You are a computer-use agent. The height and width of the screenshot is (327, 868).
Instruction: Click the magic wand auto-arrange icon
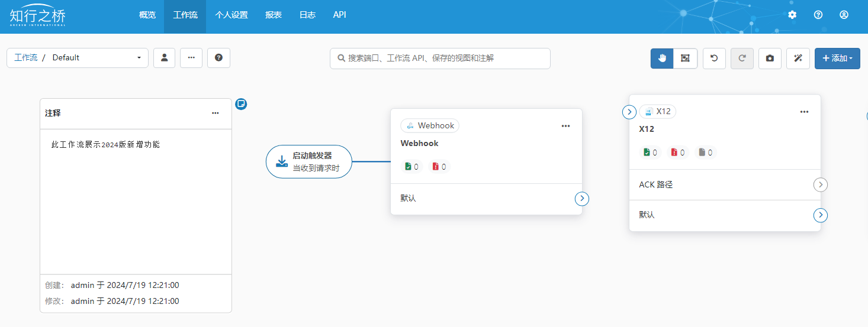[x=798, y=58]
